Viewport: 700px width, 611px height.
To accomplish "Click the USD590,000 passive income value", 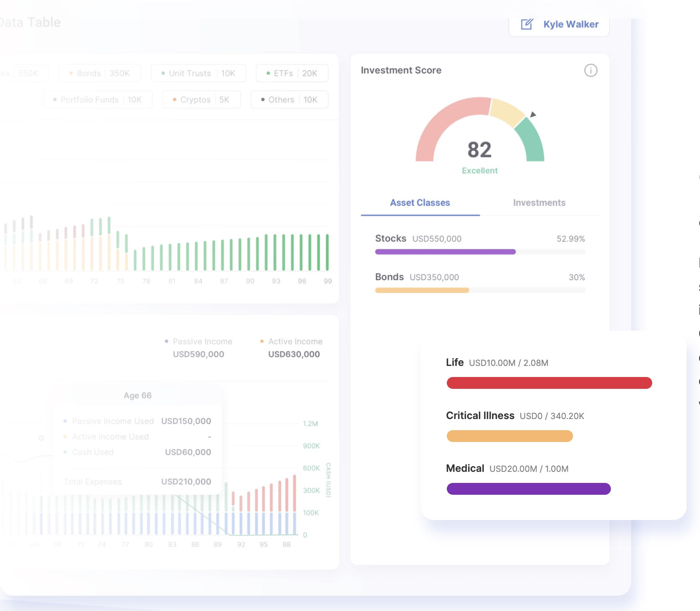I will coord(199,354).
